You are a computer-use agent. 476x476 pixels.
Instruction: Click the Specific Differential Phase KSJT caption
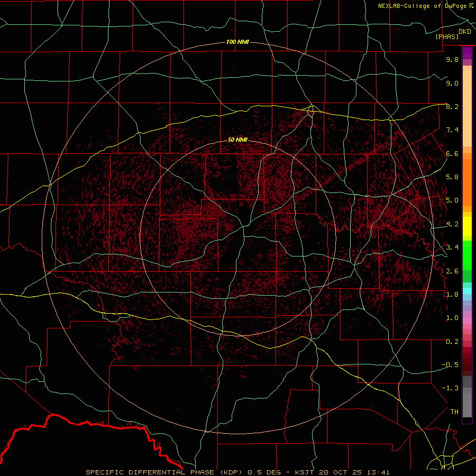[237, 472]
